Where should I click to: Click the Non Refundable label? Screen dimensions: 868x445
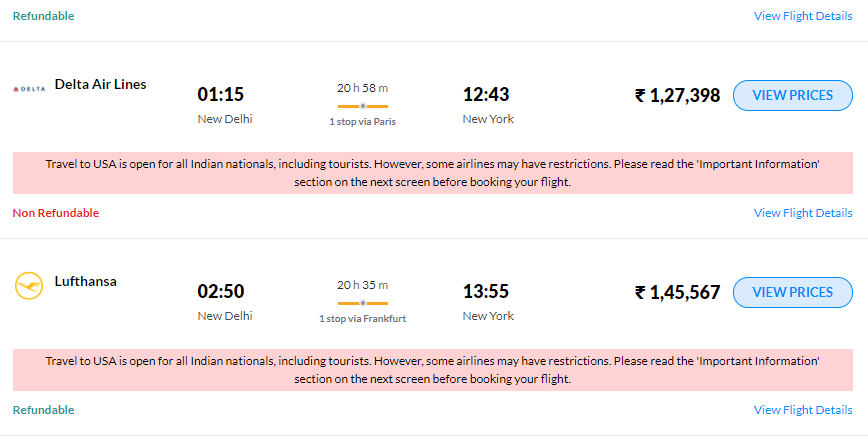tap(56, 213)
